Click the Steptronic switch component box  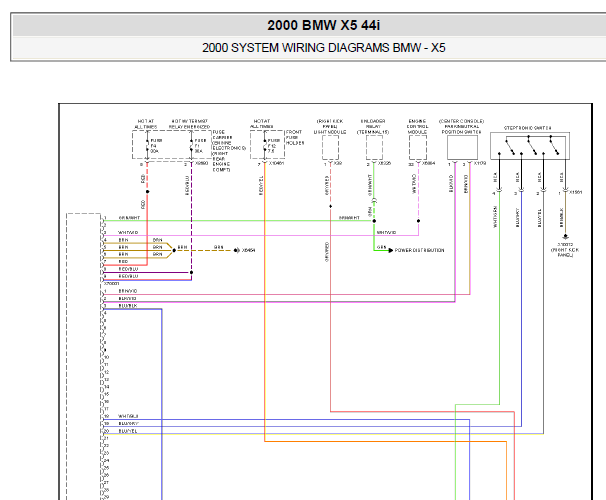point(530,146)
